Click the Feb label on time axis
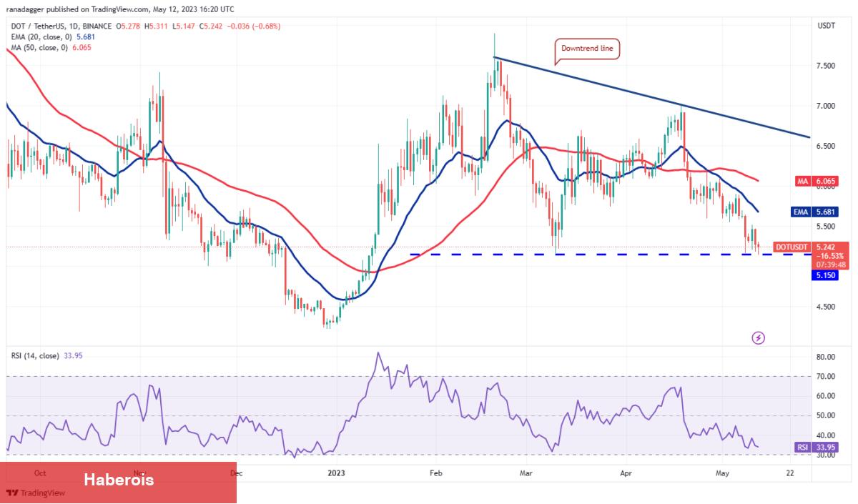Image resolution: width=858 pixels, height=504 pixels. click(x=436, y=473)
